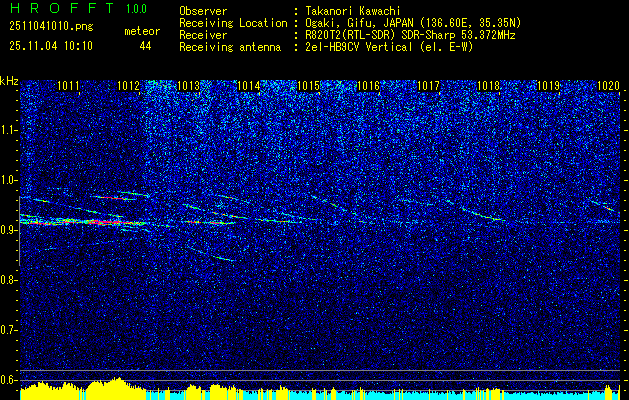Click the 1.1 kHz frequency tick label

coord(8,130)
